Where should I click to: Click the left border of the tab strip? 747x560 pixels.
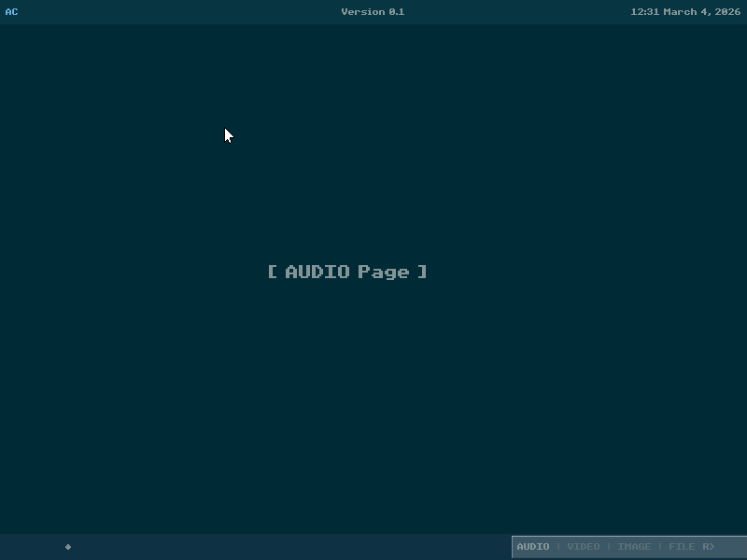(513, 547)
